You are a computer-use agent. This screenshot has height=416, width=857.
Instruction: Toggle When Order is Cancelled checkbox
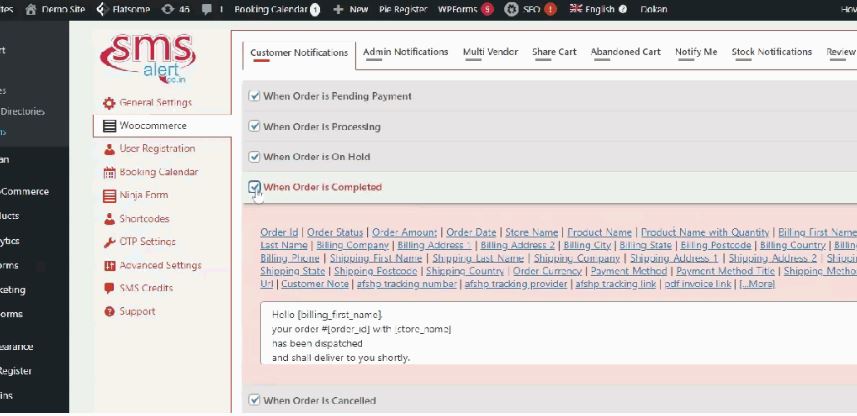click(x=254, y=400)
